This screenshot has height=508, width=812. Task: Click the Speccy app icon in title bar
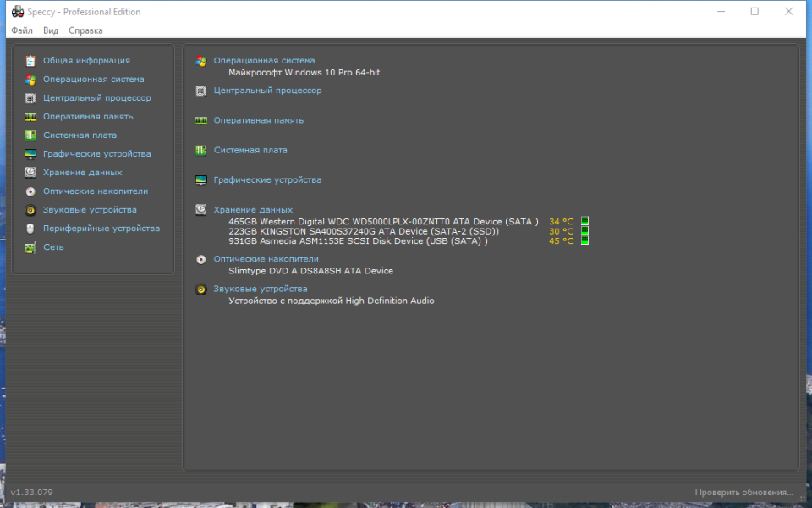(x=18, y=11)
